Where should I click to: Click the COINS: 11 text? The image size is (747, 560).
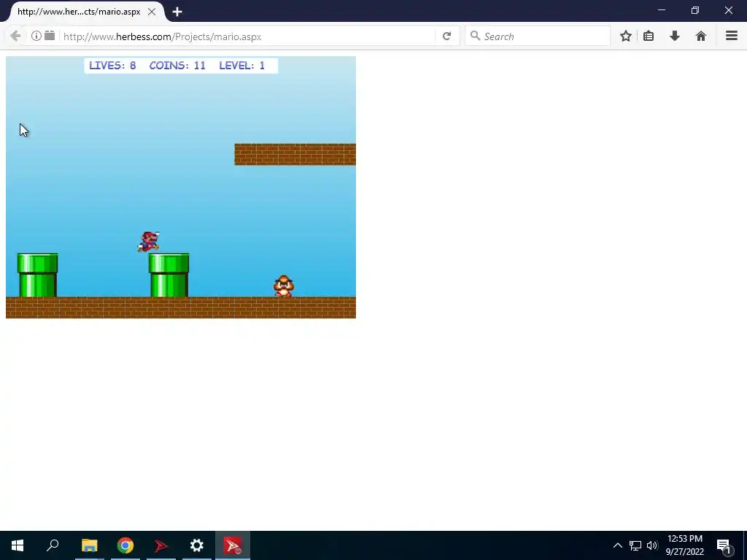tap(177, 66)
